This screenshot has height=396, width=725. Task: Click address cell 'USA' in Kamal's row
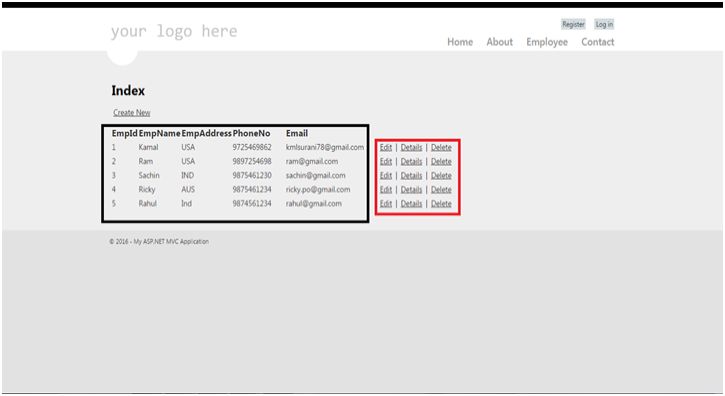pos(188,147)
